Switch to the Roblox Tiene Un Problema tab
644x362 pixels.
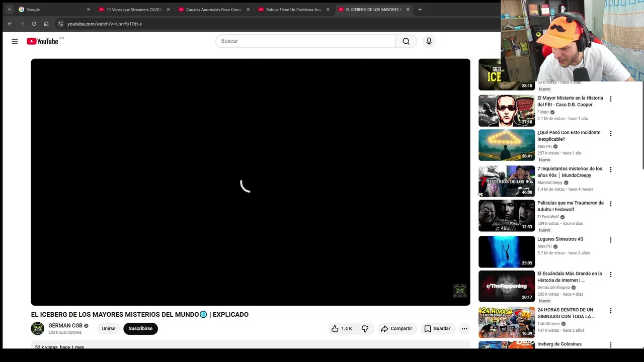(x=294, y=10)
